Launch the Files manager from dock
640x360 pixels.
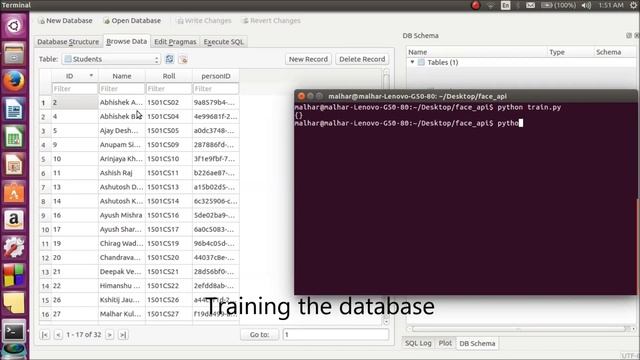pyautogui.click(x=14, y=54)
